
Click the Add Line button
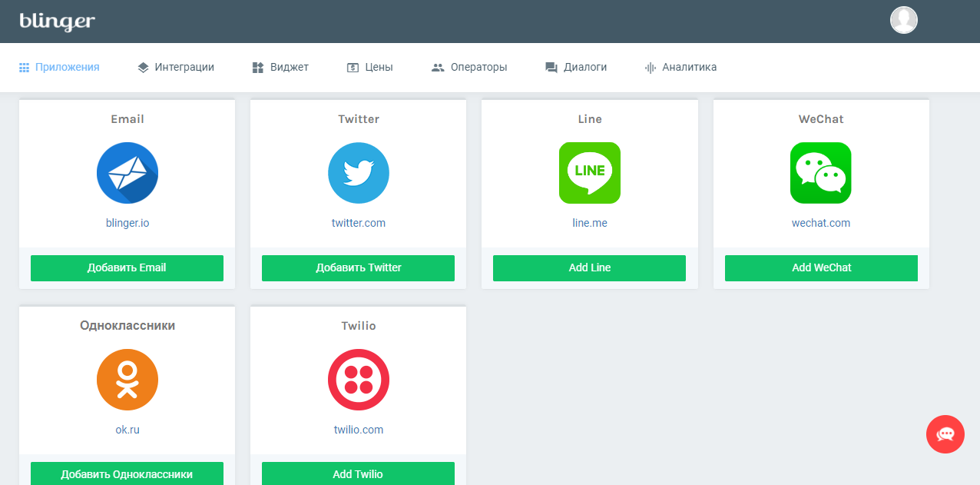point(589,268)
